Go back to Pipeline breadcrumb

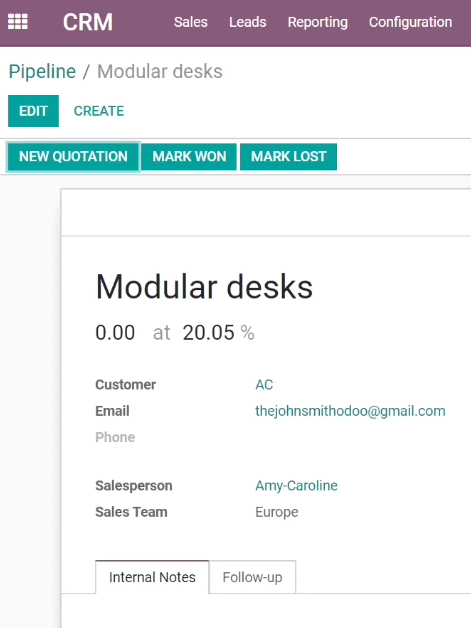(42, 72)
